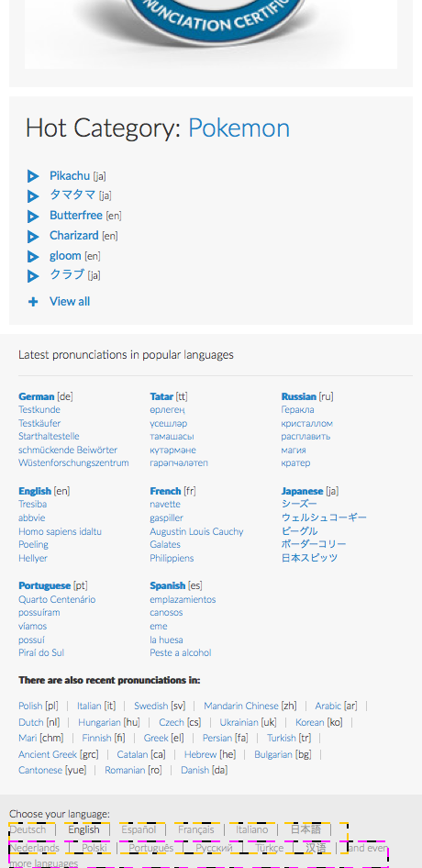Open the Russian word кристаллом
This screenshot has width=422, height=868.
tap(307, 424)
